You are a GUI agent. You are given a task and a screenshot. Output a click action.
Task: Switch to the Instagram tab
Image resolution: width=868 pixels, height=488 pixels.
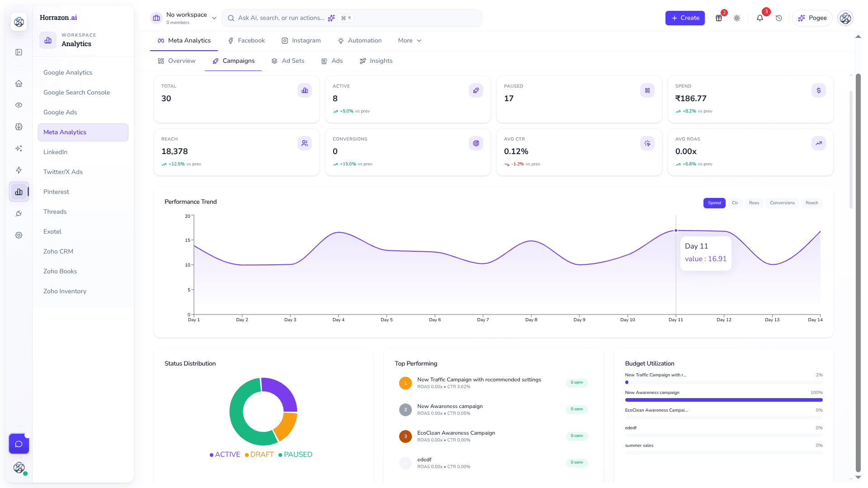click(x=301, y=41)
